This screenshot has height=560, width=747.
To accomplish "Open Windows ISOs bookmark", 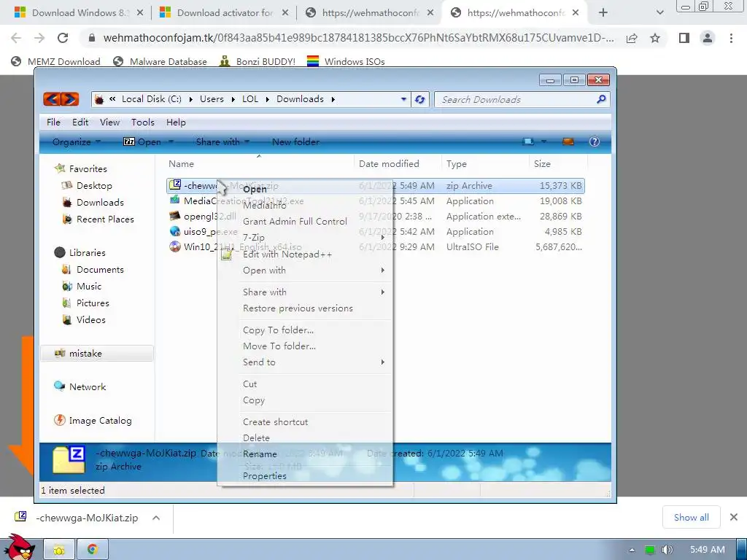I will 346,61.
